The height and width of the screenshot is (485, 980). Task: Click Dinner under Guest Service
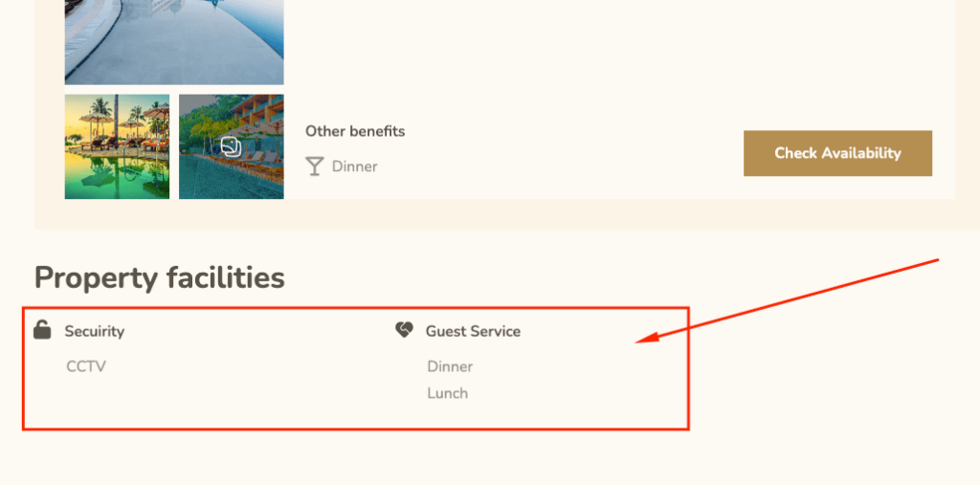(x=450, y=366)
